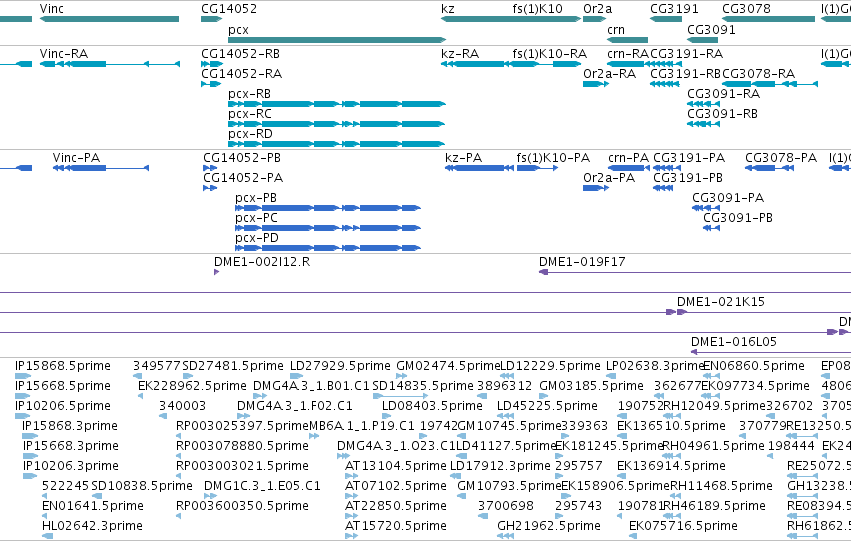851x541 pixels.
Task: Select the AT13104.5prime EST label
Action: (396, 467)
